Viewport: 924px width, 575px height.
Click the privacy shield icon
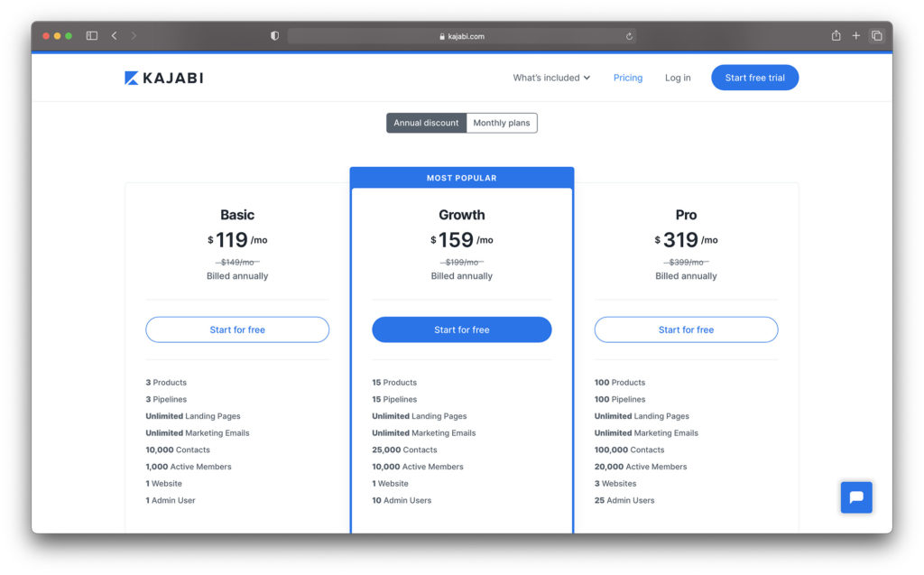click(275, 36)
